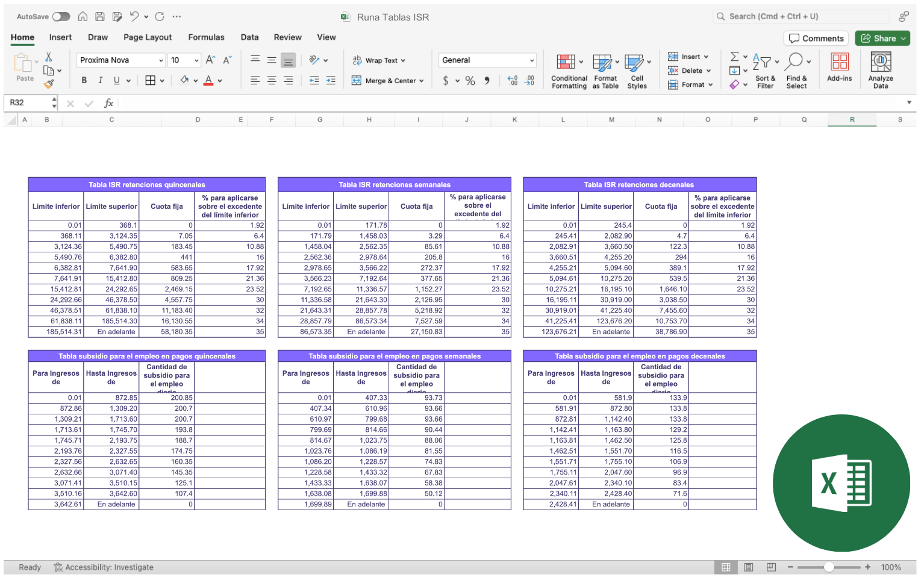Center text horizontally
Screen dimensions: 924x580
[272, 80]
